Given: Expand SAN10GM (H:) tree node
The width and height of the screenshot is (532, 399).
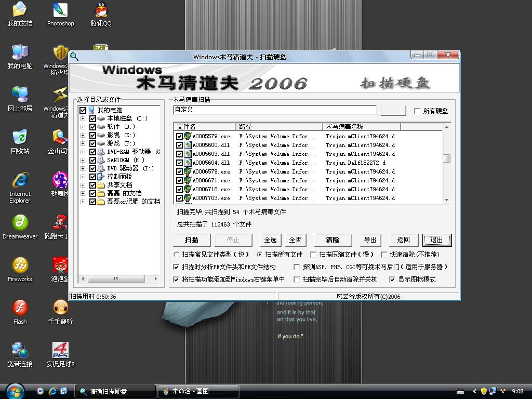Looking at the screenshot, I should point(83,160).
